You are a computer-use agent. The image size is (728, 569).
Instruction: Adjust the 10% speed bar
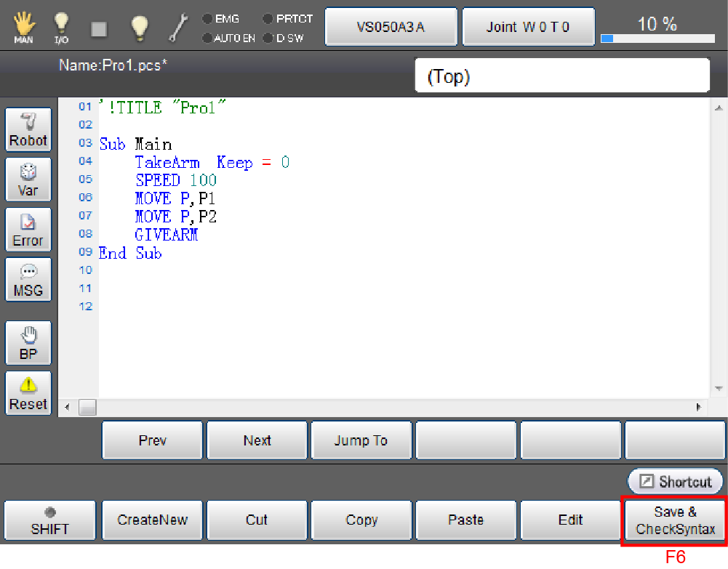click(x=657, y=38)
